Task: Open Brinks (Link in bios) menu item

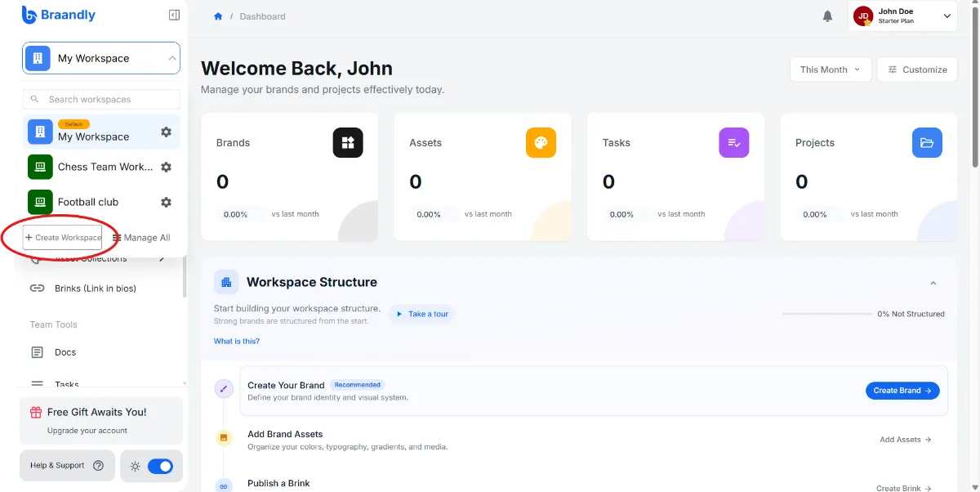Action: 83,288
